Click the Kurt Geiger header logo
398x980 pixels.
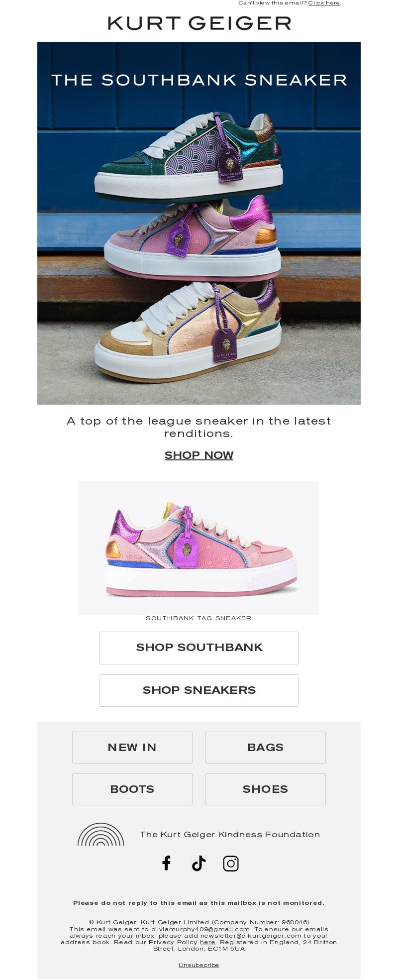coord(199,23)
